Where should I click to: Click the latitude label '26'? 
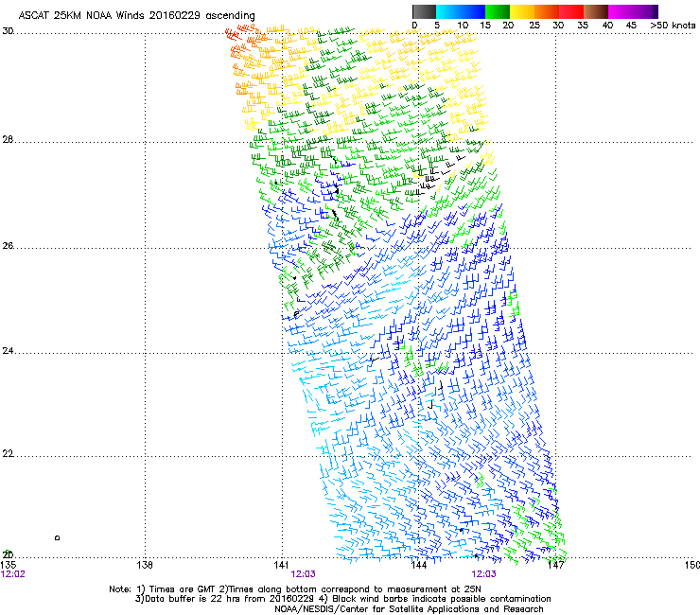click(8, 246)
